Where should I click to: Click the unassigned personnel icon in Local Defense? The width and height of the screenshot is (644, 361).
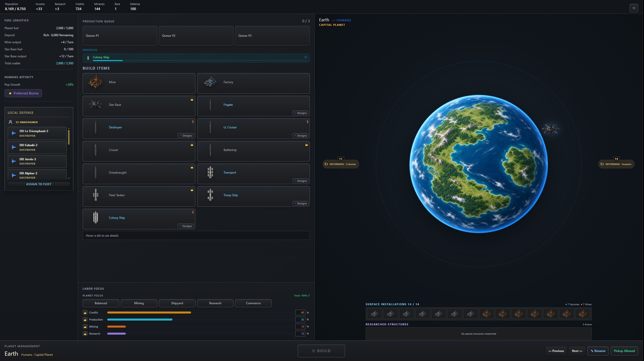(10, 122)
